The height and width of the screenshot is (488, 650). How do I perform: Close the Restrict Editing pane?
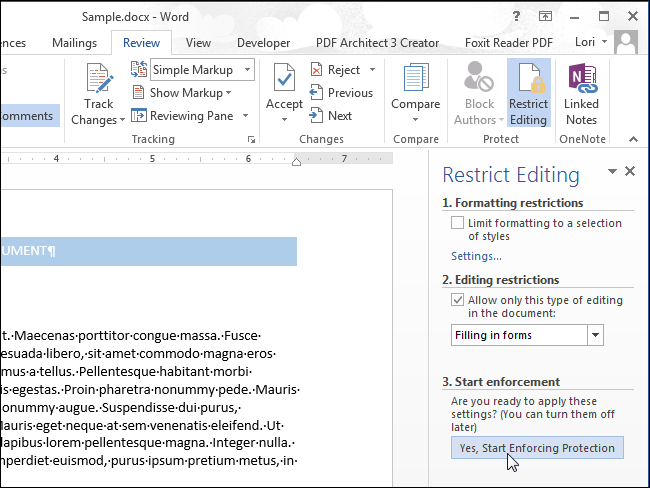coord(630,172)
